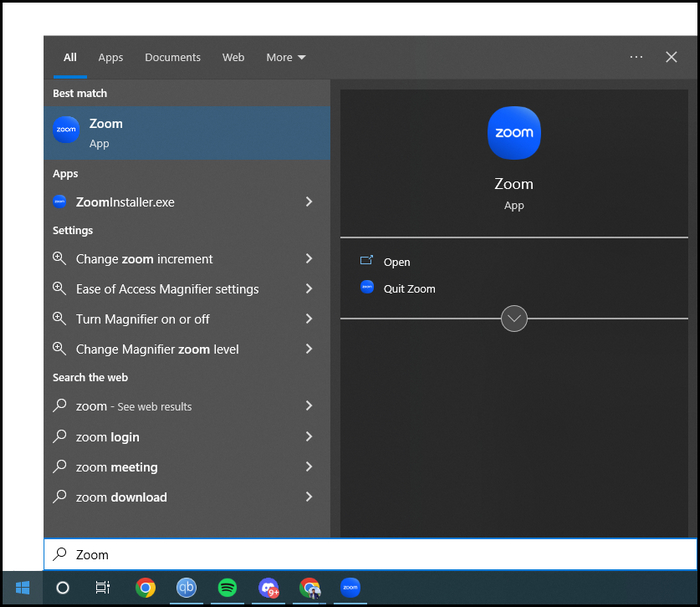
Task: Expand the Change Magnifier zoom level arrow
Action: tap(309, 349)
